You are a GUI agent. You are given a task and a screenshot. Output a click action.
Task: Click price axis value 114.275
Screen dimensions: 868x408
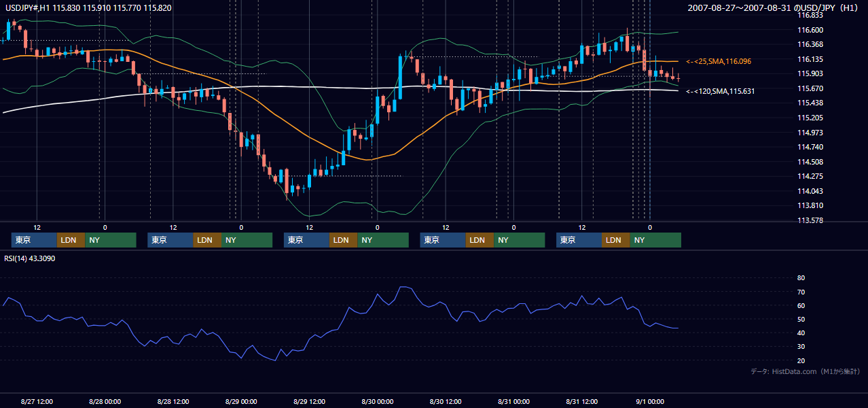[x=810, y=177]
